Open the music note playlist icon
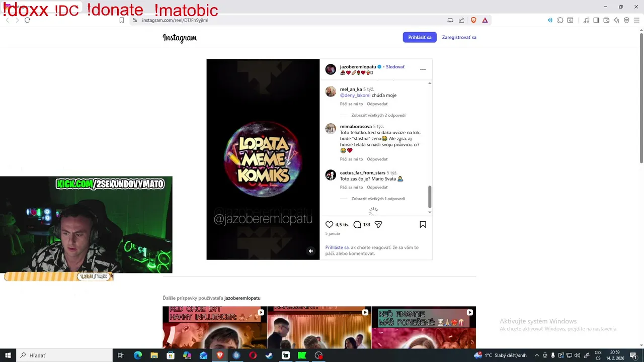 pos(586,20)
